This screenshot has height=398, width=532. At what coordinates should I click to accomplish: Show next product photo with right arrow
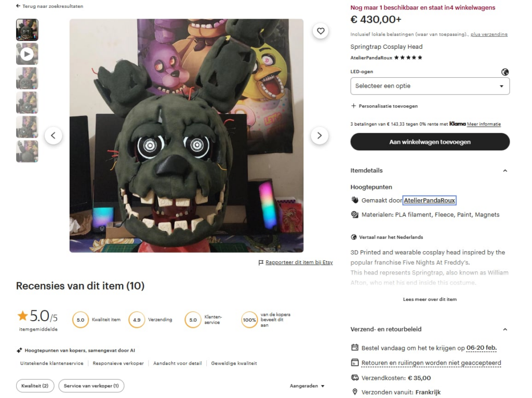[320, 135]
